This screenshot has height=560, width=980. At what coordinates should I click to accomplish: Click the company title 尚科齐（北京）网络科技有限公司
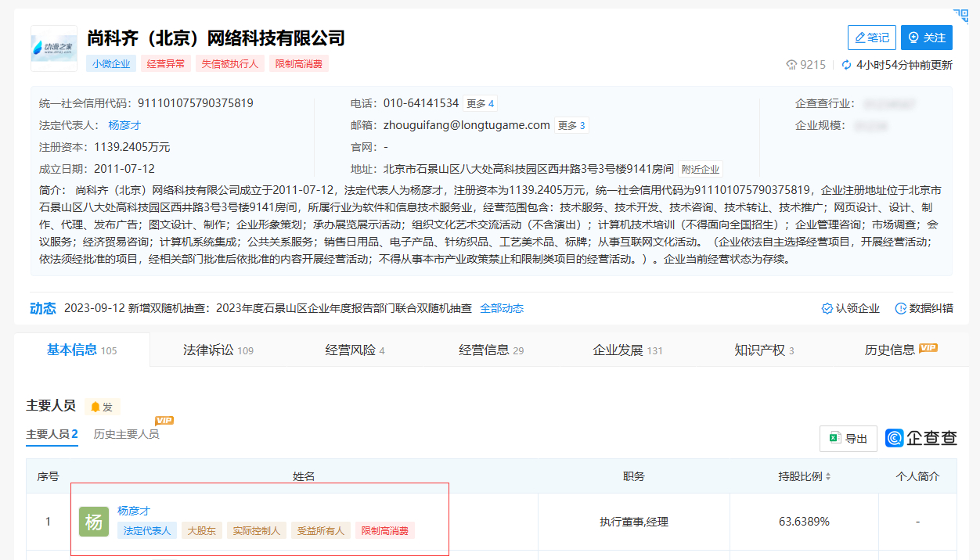pos(216,38)
